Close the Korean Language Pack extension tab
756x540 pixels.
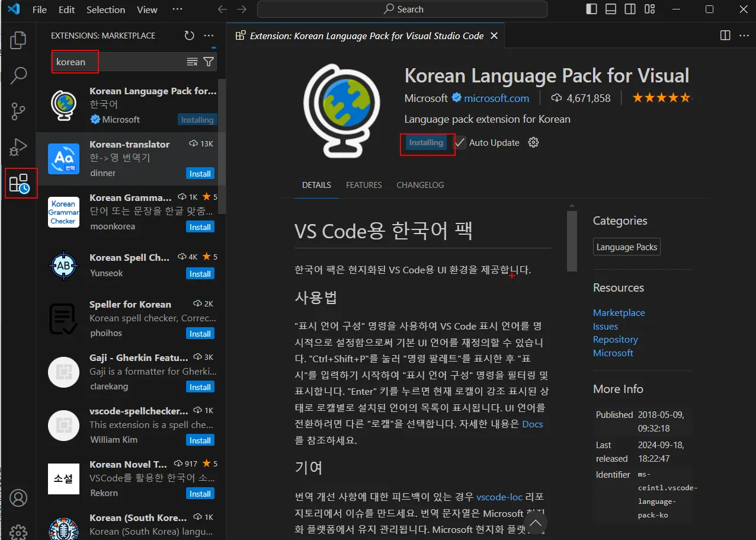tap(494, 36)
